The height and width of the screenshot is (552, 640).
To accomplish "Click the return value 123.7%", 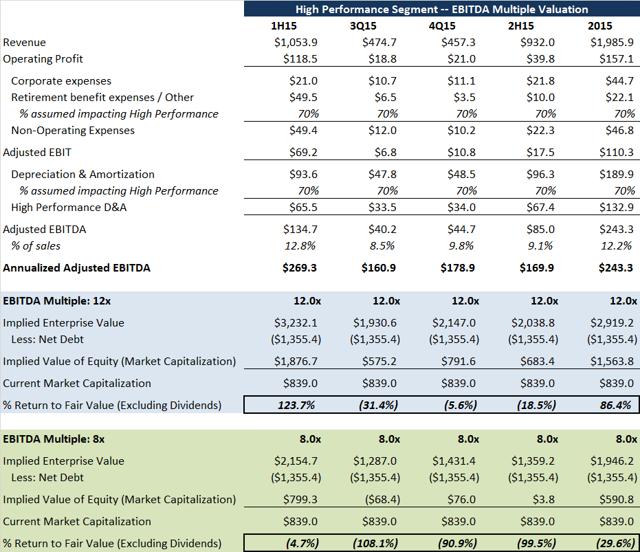I will 296,405.
